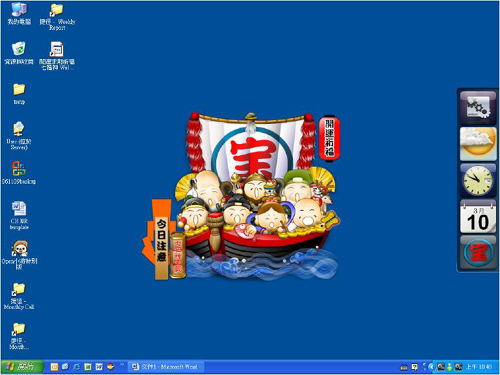500x375 pixels.
Task: Select the Recycle Bin icon
Action: tap(19, 53)
